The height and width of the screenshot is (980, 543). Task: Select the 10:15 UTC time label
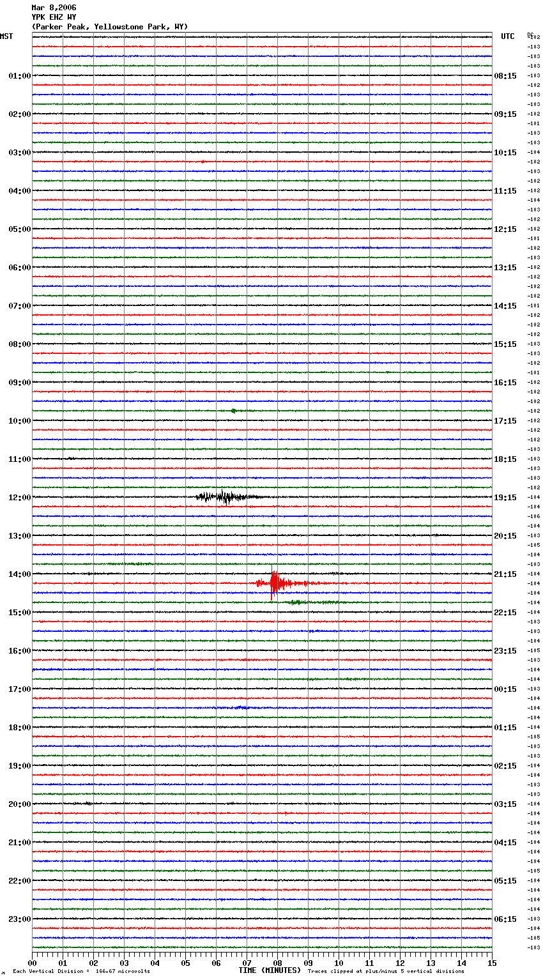[505, 153]
